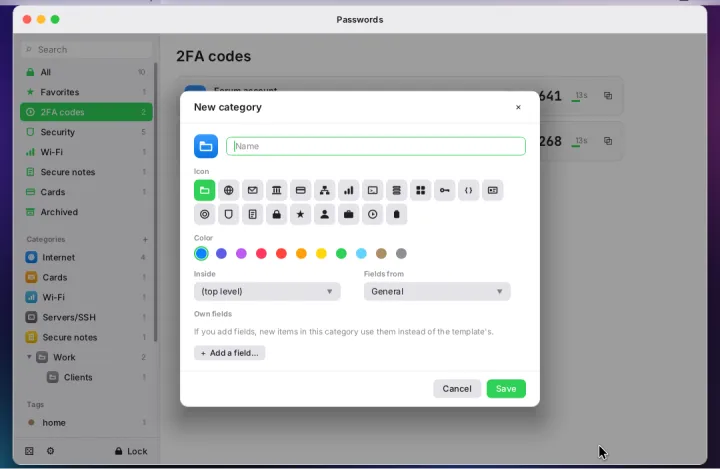Open the Archived section
The image size is (720, 469).
[86, 212]
